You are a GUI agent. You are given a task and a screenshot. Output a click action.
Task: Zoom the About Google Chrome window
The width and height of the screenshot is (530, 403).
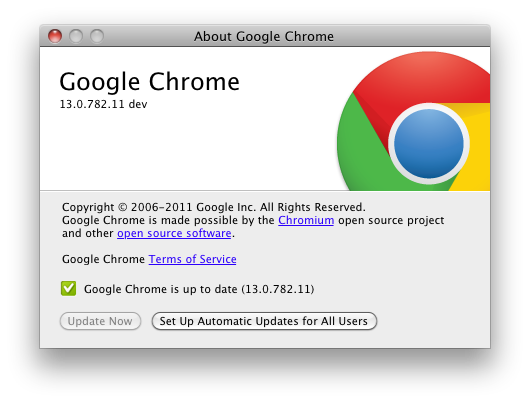[97, 36]
